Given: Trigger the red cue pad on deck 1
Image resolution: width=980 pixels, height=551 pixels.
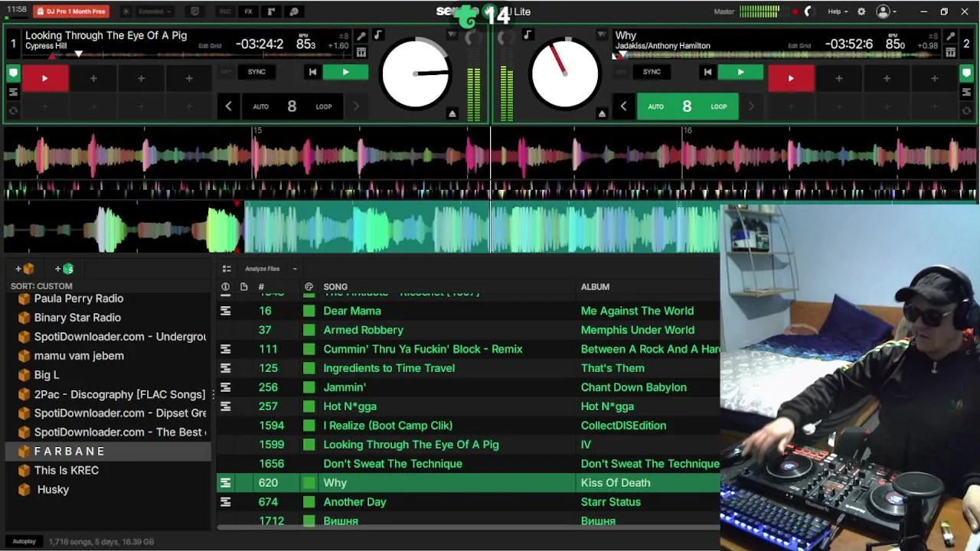Looking at the screenshot, I should [44, 78].
